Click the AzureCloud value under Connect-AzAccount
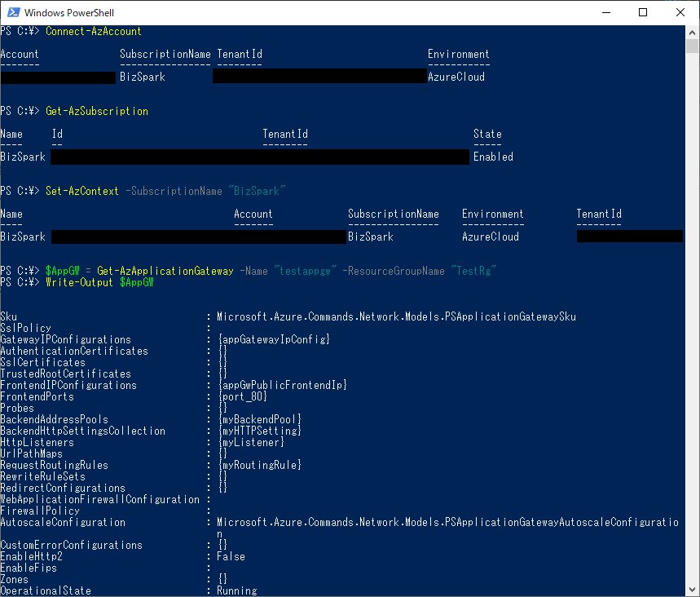Viewport: 700px width, 597px height. tap(456, 77)
